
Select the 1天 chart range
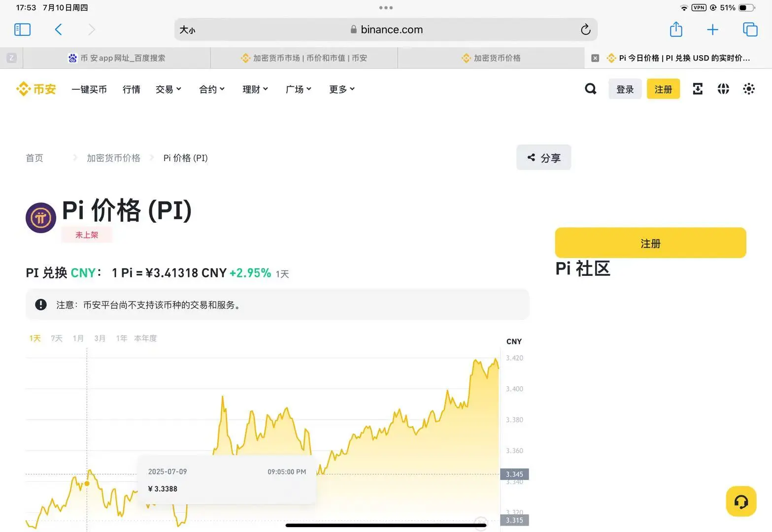click(x=35, y=338)
